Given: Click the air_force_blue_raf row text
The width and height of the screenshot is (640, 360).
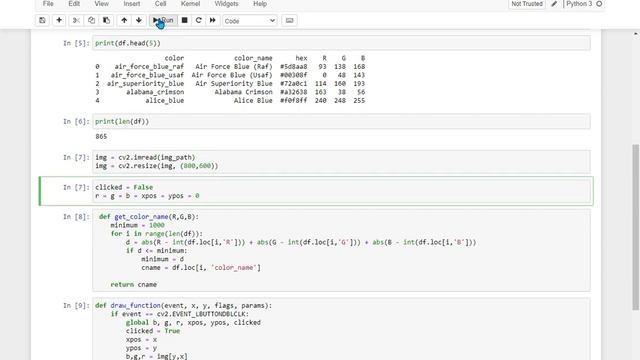Looking at the screenshot, I should point(149,67).
